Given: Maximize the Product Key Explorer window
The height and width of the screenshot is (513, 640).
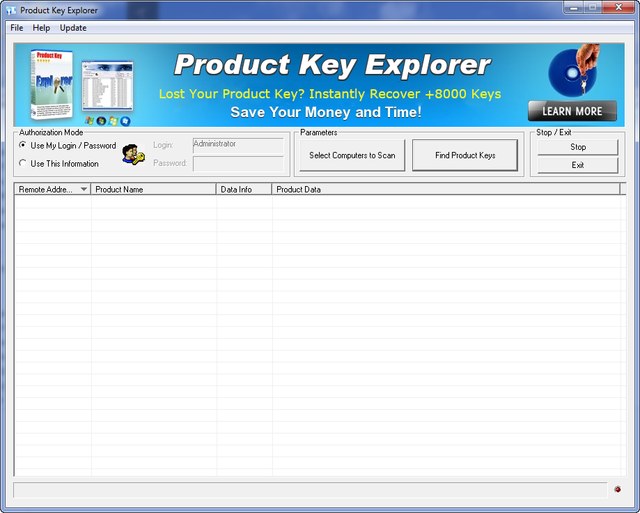Looking at the screenshot, I should pos(594,8).
